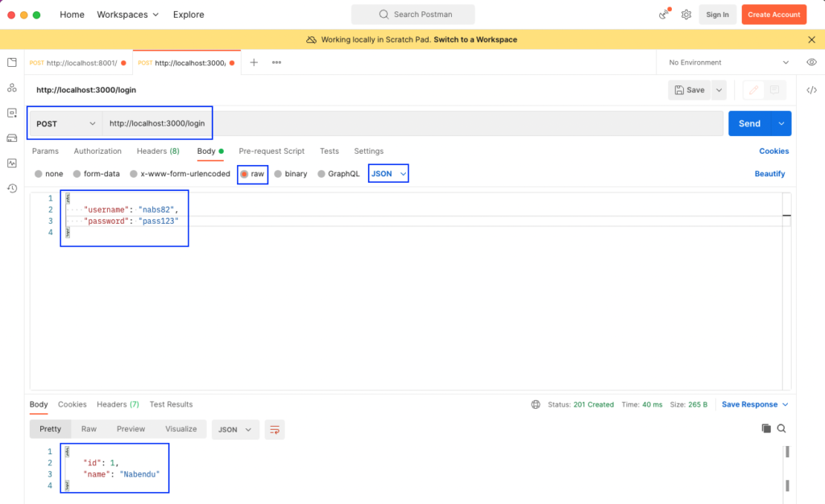Click the environment quick look eye icon
This screenshot has height=504, width=825.
pos(811,62)
